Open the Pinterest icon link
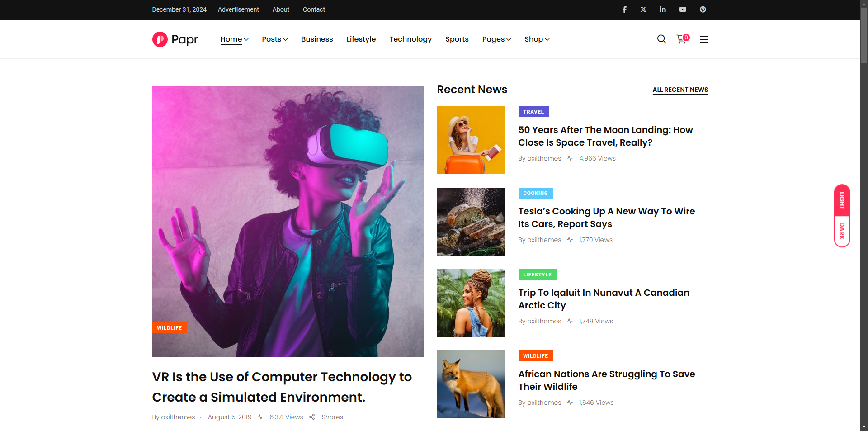 pos(703,9)
